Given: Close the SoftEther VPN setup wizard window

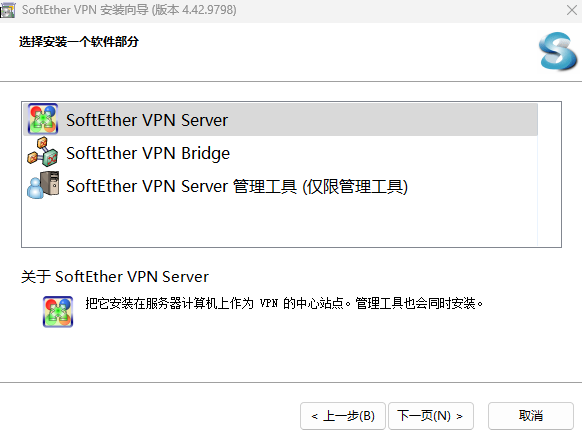Looking at the screenshot, I should [572, 10].
